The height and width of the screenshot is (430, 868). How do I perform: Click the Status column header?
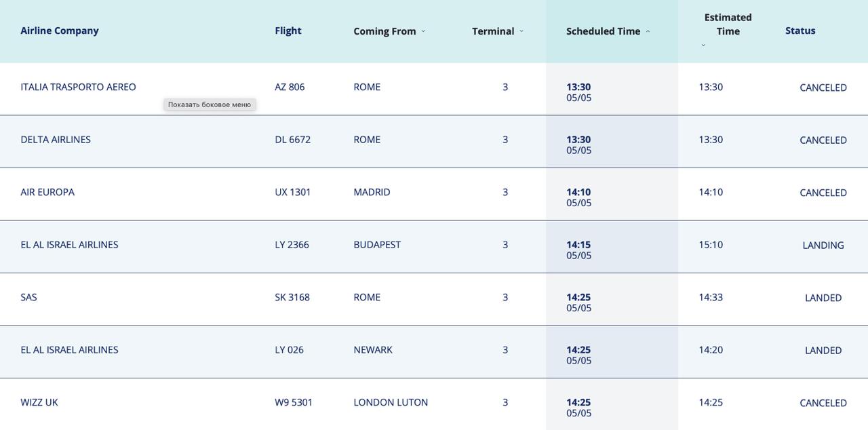(800, 31)
